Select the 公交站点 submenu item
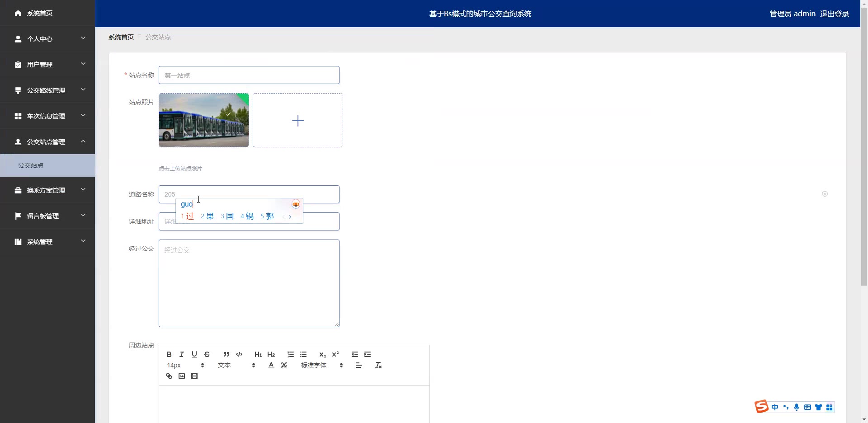The image size is (868, 423). (31, 165)
